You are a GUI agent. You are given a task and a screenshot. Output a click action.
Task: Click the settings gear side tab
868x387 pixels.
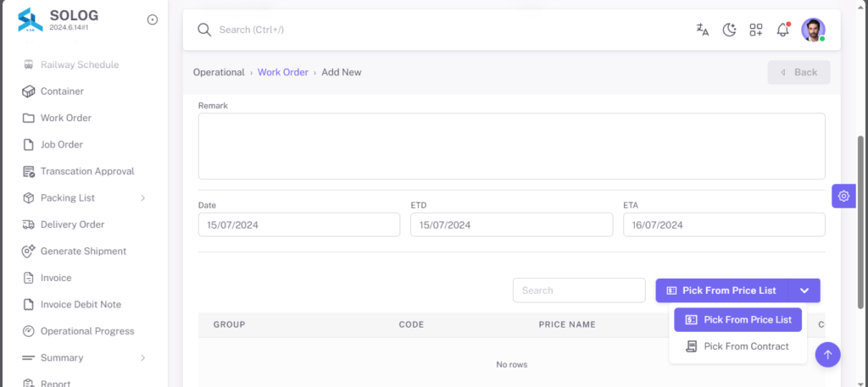click(843, 196)
